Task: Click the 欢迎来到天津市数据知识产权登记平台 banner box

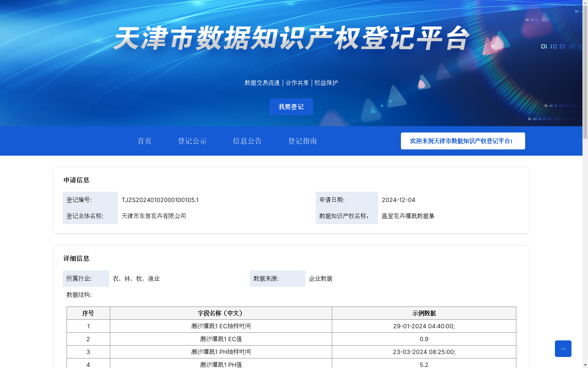Action: tap(463, 141)
